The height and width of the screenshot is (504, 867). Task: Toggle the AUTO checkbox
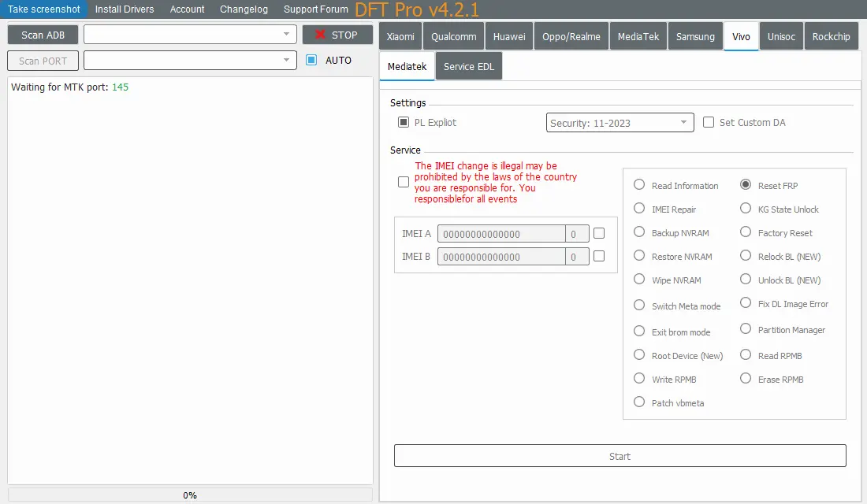(311, 60)
